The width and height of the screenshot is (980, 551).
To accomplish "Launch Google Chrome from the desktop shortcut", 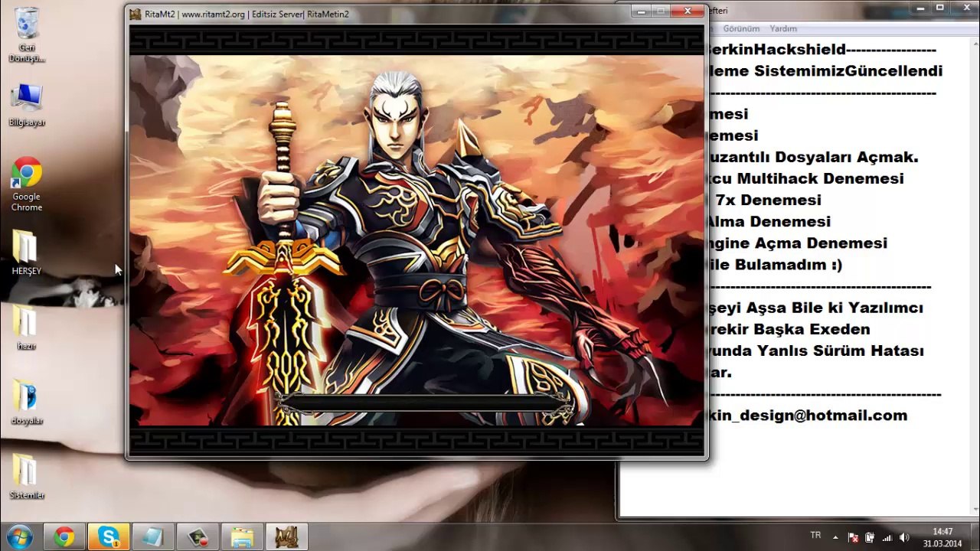I will (x=27, y=184).
